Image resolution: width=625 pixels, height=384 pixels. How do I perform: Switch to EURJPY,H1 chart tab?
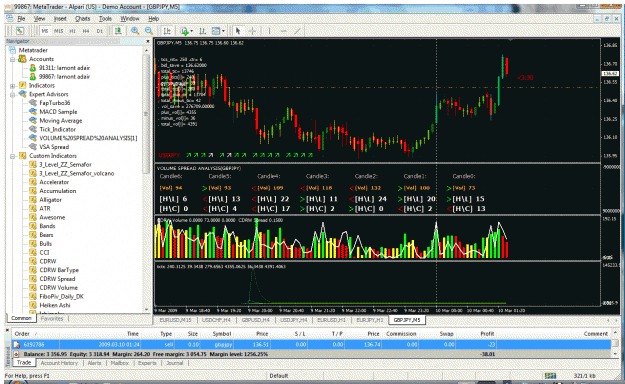(369, 320)
